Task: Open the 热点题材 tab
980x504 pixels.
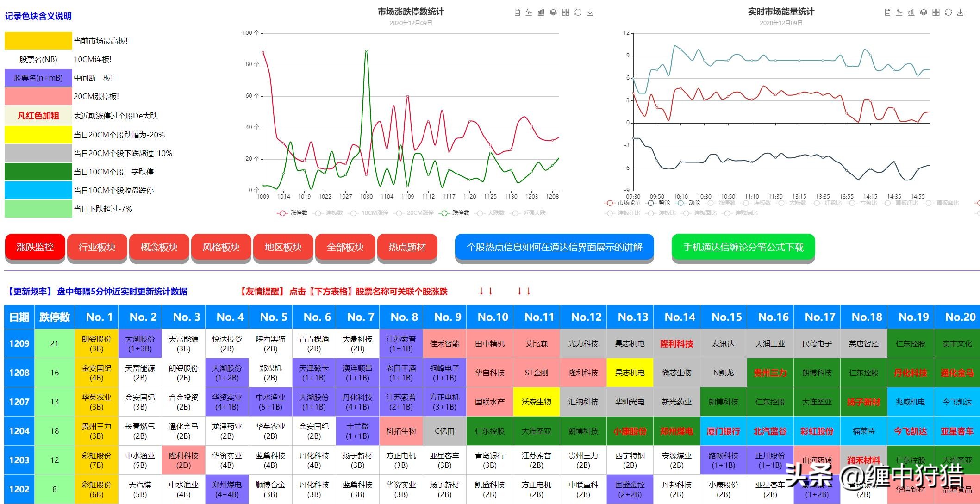Action: 407,247
